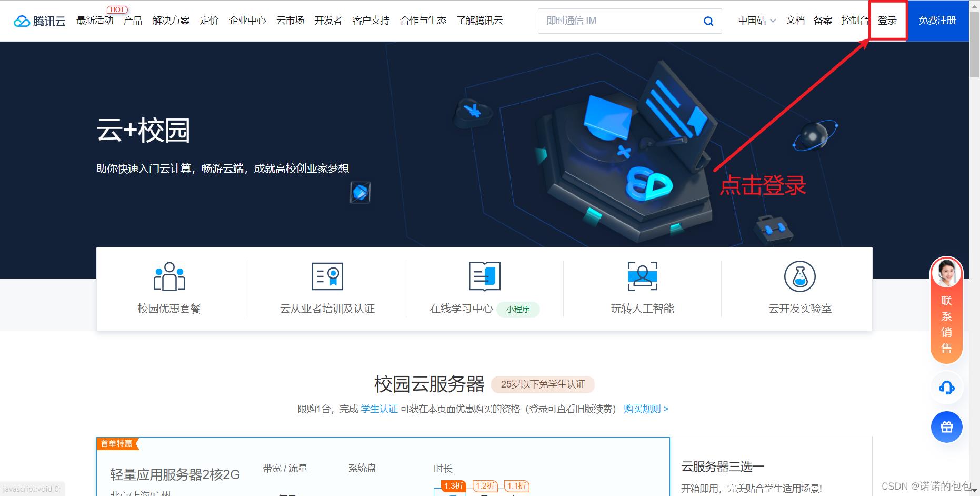Click the 带宽 / 流量 column label

pos(285,468)
